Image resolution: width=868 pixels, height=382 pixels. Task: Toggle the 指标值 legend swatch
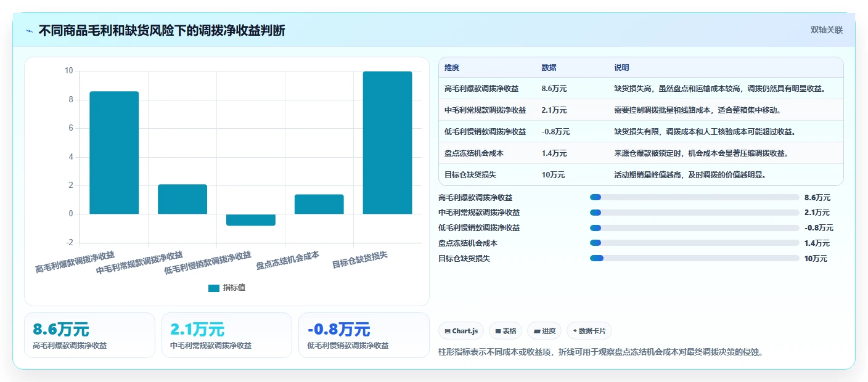coord(213,288)
